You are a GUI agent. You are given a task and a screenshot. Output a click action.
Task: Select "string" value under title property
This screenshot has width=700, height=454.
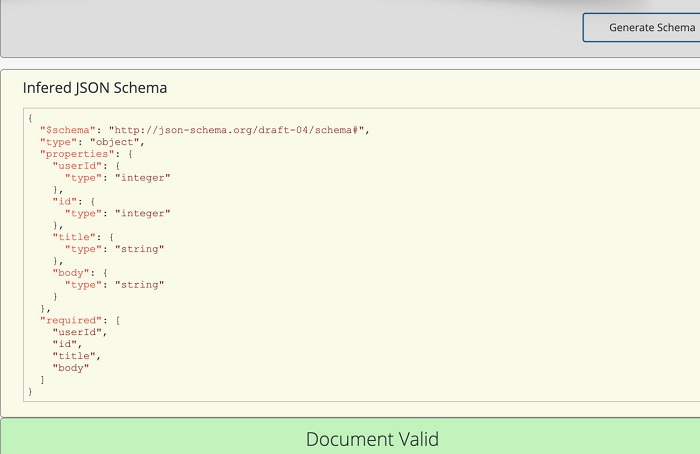140,249
